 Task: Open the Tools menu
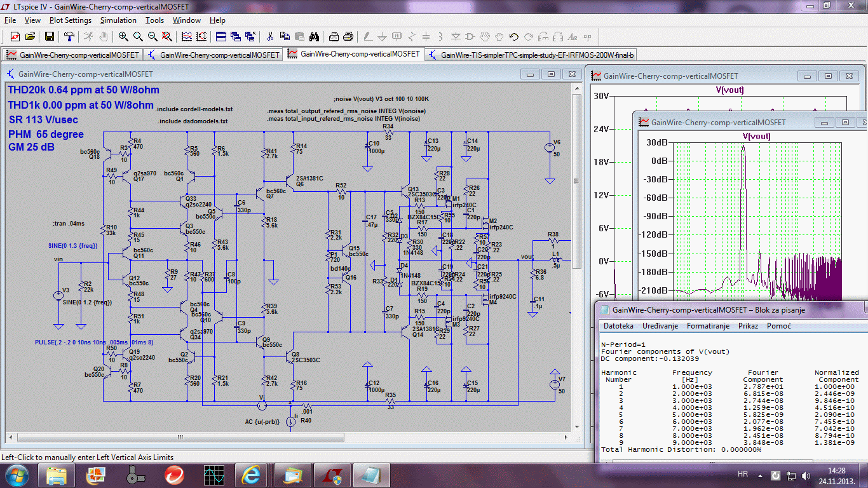pos(154,20)
